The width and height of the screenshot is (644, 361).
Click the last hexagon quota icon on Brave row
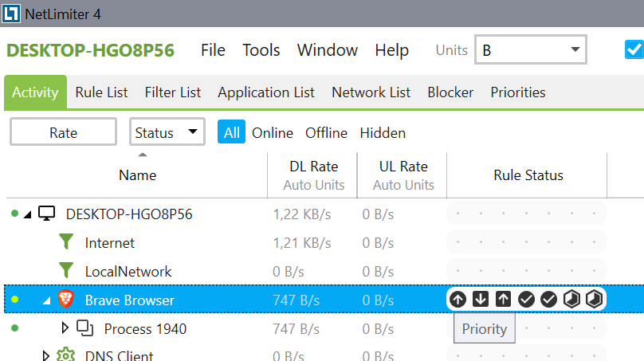pos(594,300)
